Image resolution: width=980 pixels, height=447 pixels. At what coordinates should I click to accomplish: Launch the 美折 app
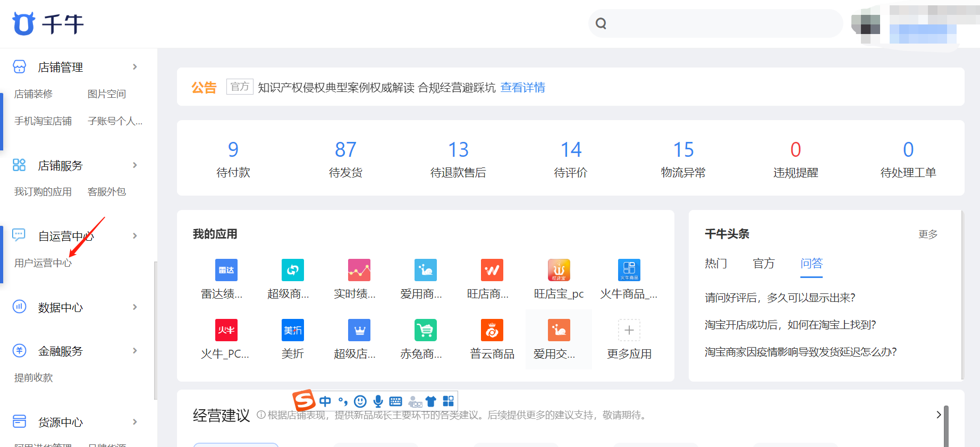click(x=293, y=330)
